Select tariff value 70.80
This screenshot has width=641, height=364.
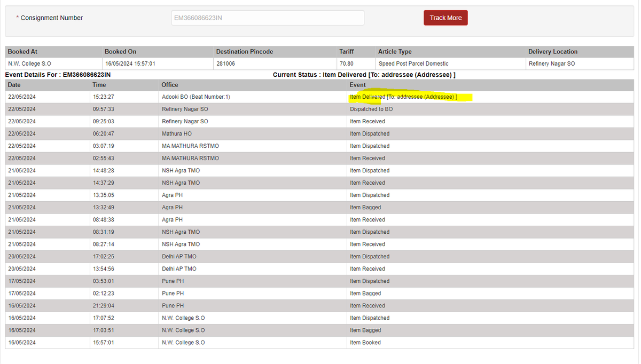click(x=356, y=64)
